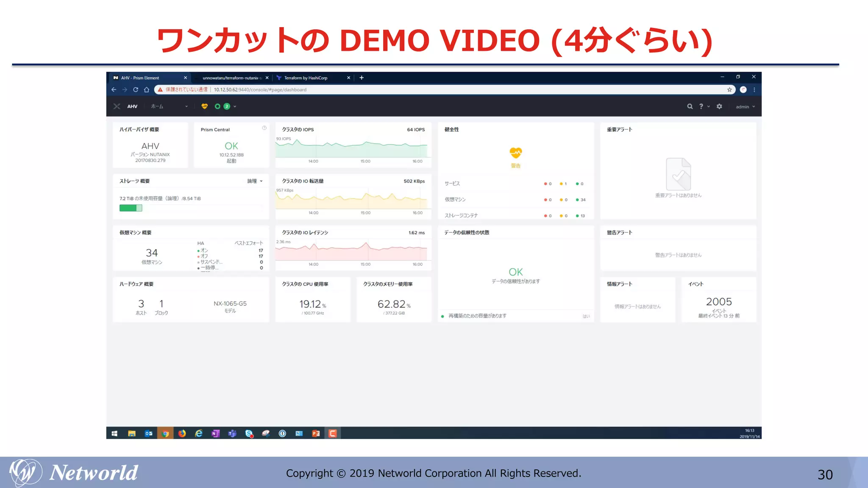Click the ストレージコンテナ health row
This screenshot has height=488, width=868.
(515, 216)
